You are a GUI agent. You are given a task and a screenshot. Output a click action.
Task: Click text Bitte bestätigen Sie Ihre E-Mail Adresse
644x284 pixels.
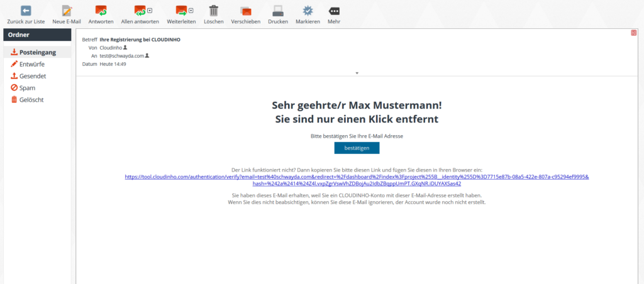[x=357, y=136]
